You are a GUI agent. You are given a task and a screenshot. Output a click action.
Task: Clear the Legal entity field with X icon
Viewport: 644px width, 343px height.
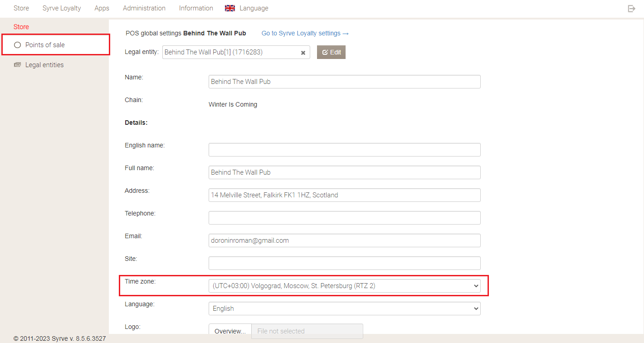click(303, 53)
